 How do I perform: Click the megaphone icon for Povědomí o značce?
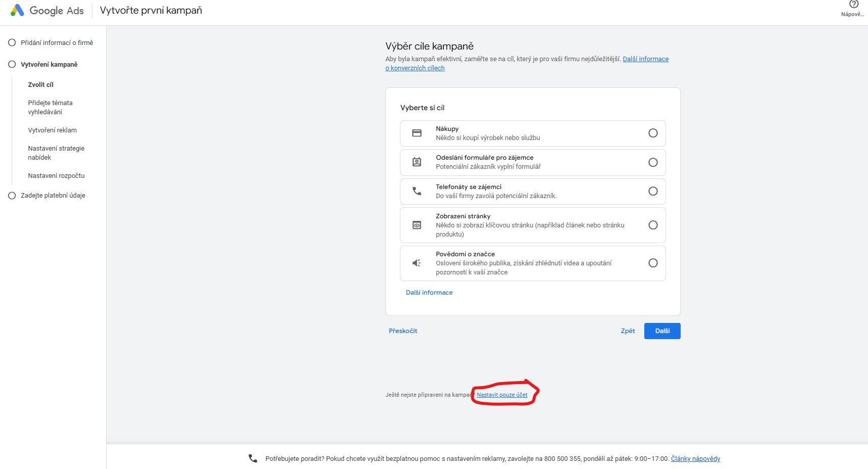pyautogui.click(x=417, y=263)
